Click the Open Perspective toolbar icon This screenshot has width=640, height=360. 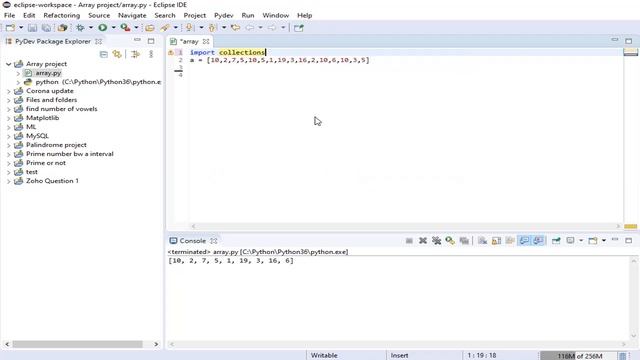click(299, 28)
